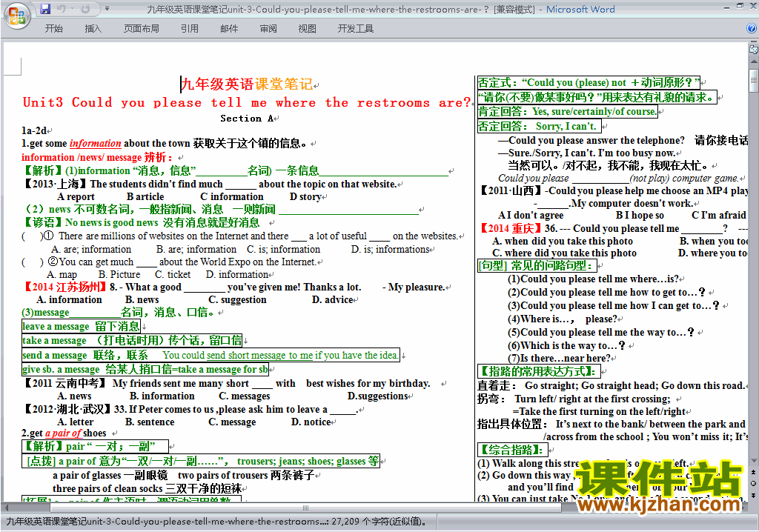Click the Undo icon in quick access toolbar
Image resolution: width=759 pixels, height=532 pixels.
tap(61, 9)
